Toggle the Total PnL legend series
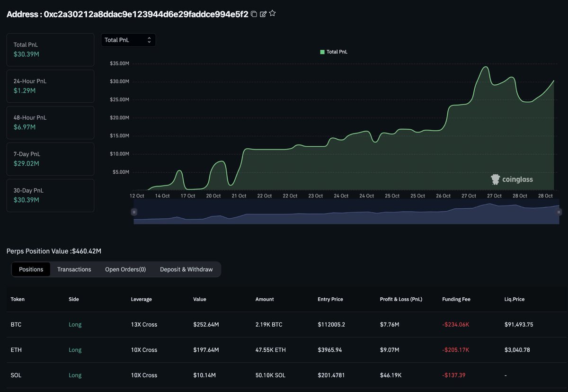Viewport: 568px width, 392px height. (x=334, y=52)
